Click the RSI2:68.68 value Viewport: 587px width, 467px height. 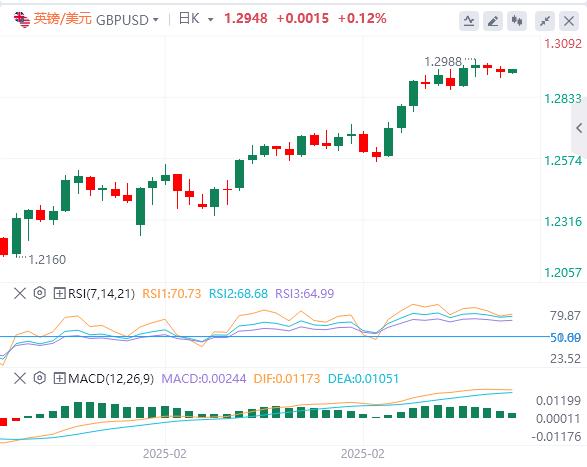pyautogui.click(x=238, y=294)
